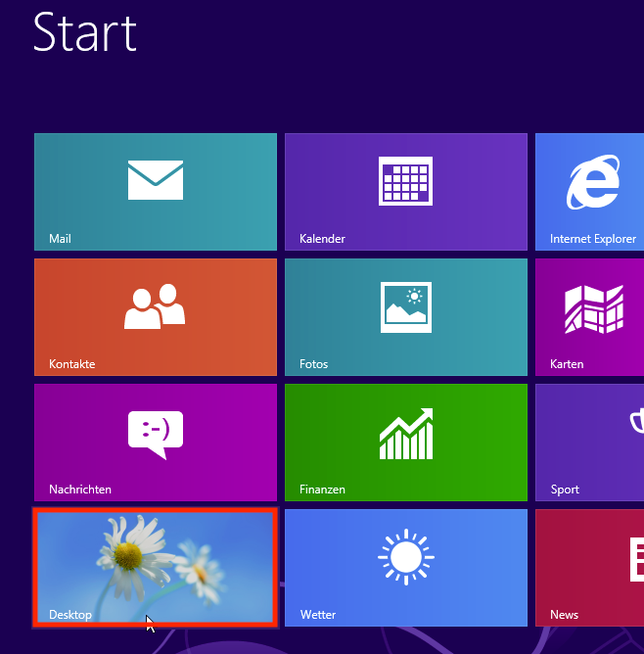Click the 'Wetter' label text
644x654 pixels.
[x=318, y=615]
